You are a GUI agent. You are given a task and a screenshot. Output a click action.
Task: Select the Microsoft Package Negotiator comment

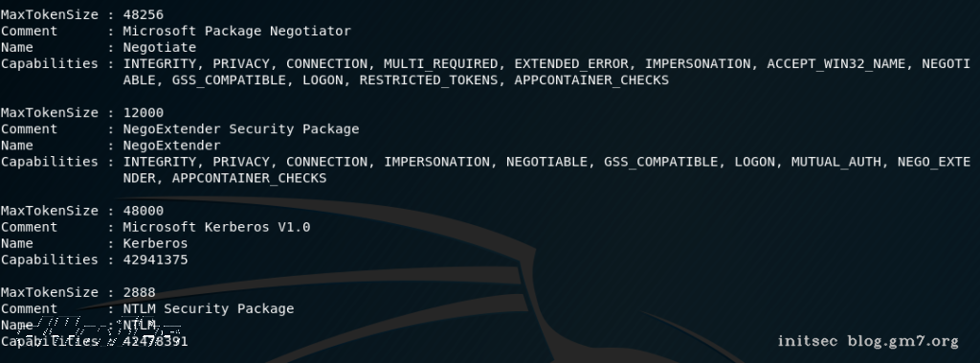[x=237, y=32]
